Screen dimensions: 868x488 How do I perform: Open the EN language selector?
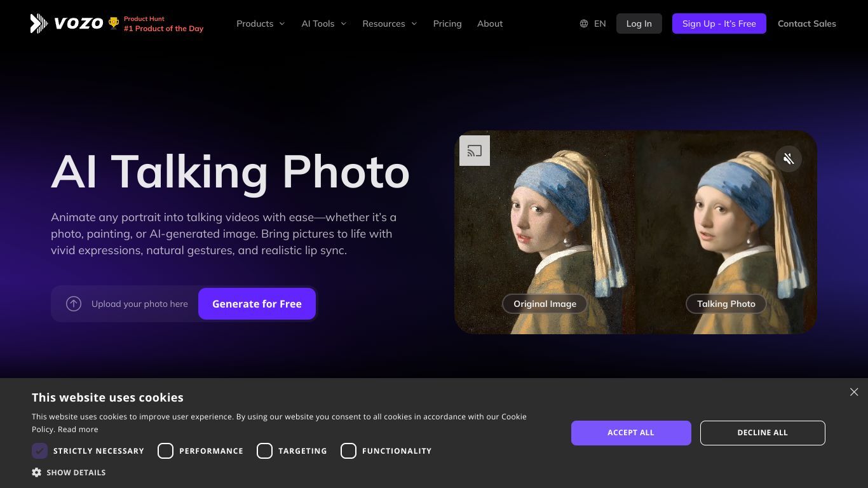click(593, 24)
